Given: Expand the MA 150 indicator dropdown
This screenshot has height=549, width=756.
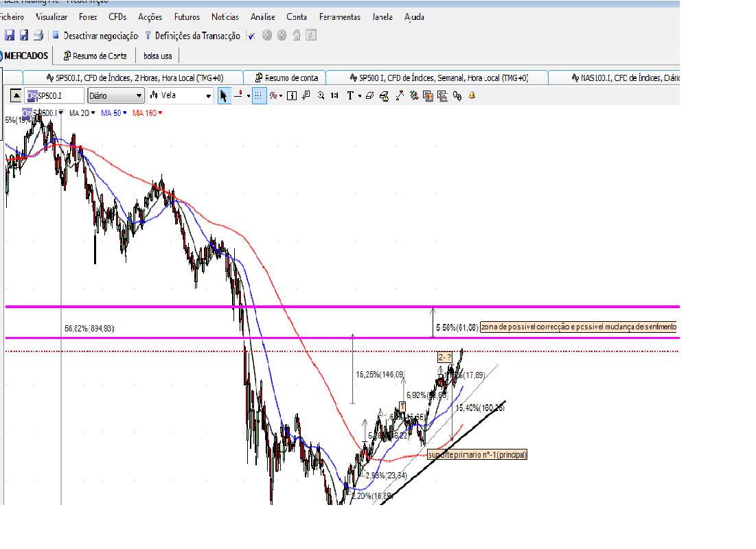Looking at the screenshot, I should 160,113.
